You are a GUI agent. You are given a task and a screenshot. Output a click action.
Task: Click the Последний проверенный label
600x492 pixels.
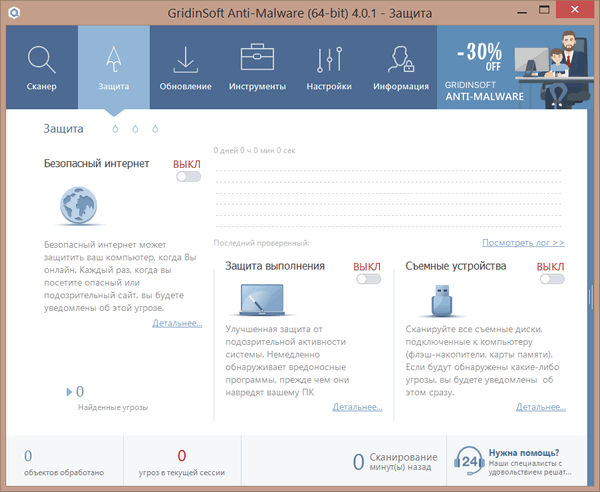(261, 243)
